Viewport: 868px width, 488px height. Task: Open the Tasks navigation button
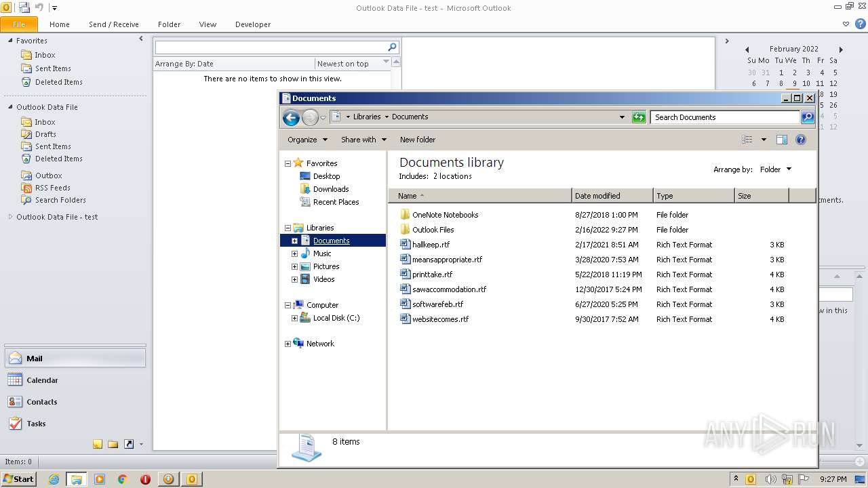tap(75, 424)
